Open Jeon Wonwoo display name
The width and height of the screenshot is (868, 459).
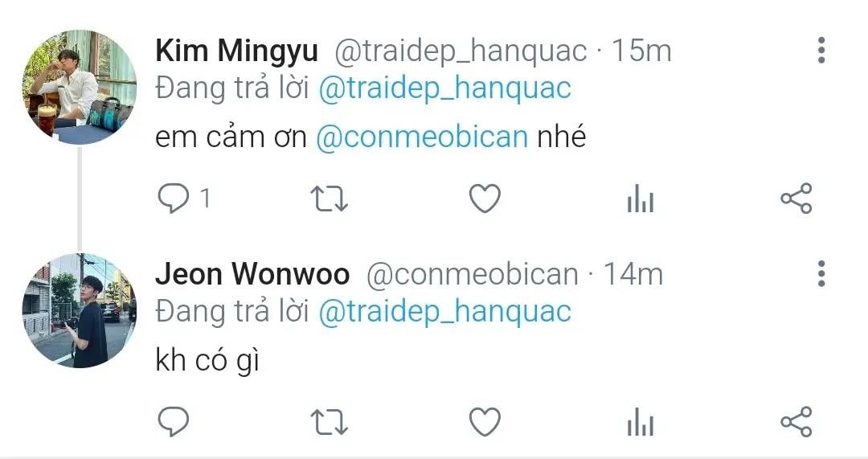coord(252,274)
